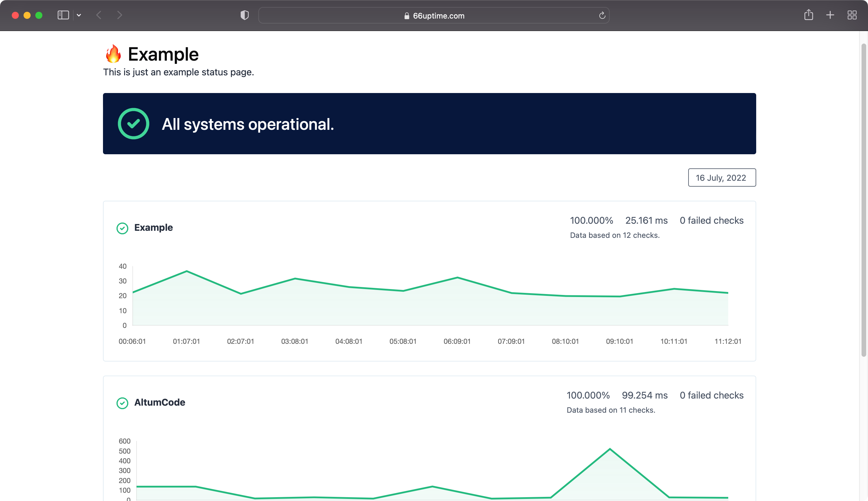Click the green status icon beside Example monitor
This screenshot has width=868, height=501.
[x=122, y=228]
